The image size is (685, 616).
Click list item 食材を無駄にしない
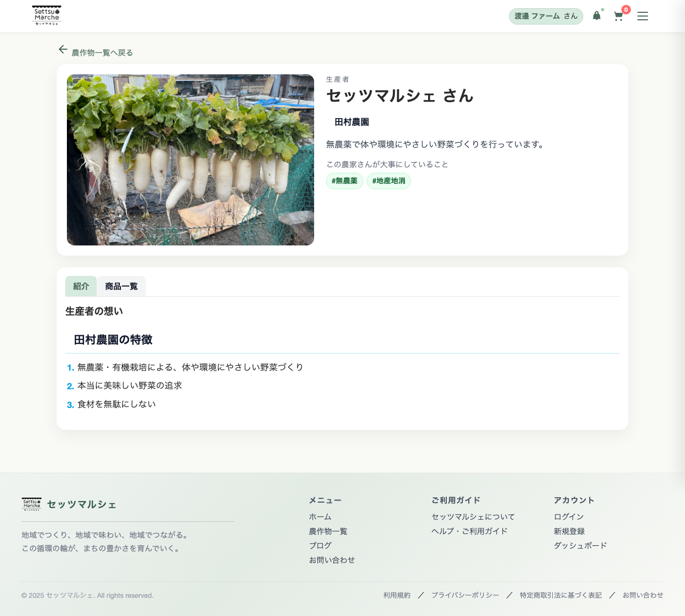click(117, 404)
